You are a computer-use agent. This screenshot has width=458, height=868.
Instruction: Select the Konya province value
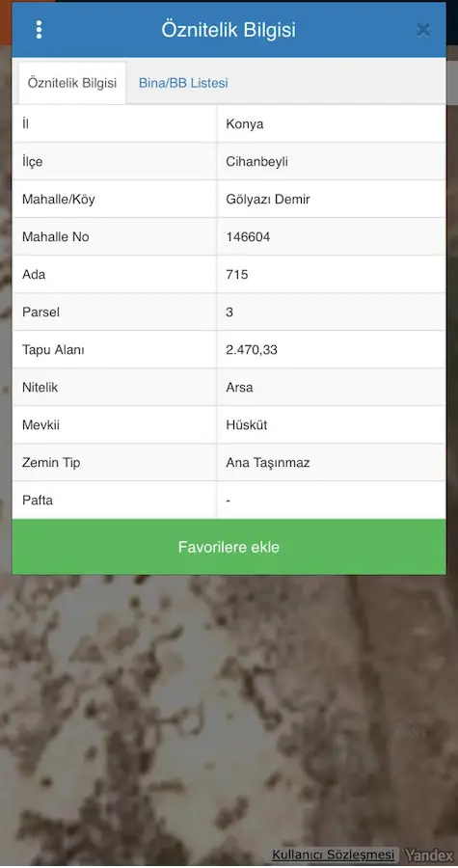click(245, 124)
